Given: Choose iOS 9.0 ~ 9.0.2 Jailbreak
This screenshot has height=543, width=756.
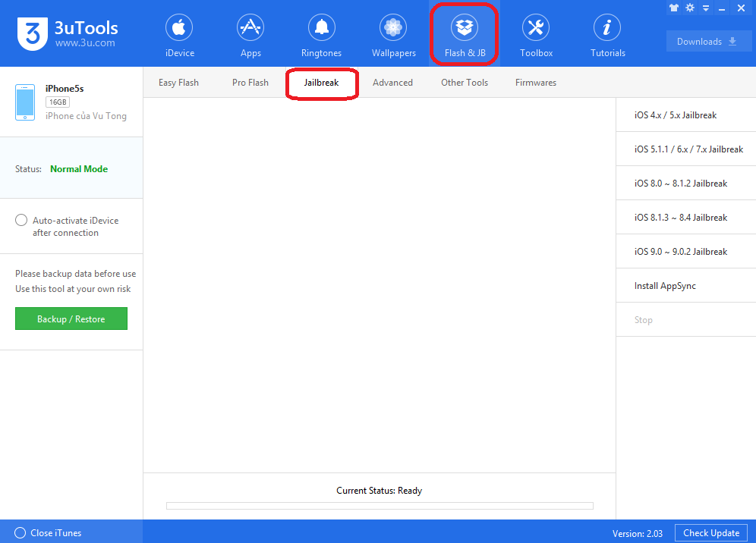Looking at the screenshot, I should pyautogui.click(x=685, y=252).
